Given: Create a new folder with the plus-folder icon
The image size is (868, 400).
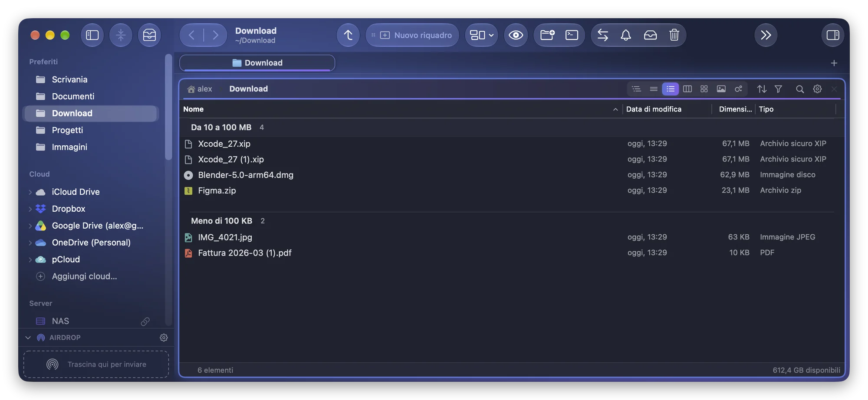Looking at the screenshot, I should [x=547, y=35].
